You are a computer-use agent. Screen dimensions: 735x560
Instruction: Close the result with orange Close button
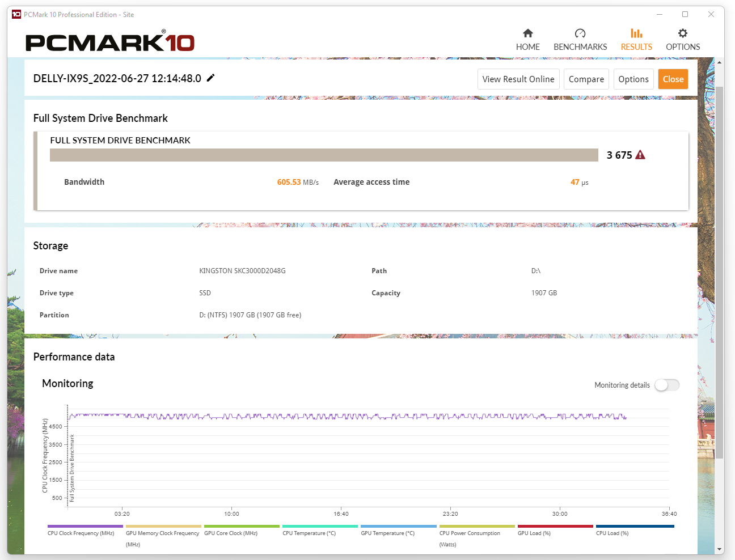[673, 79]
